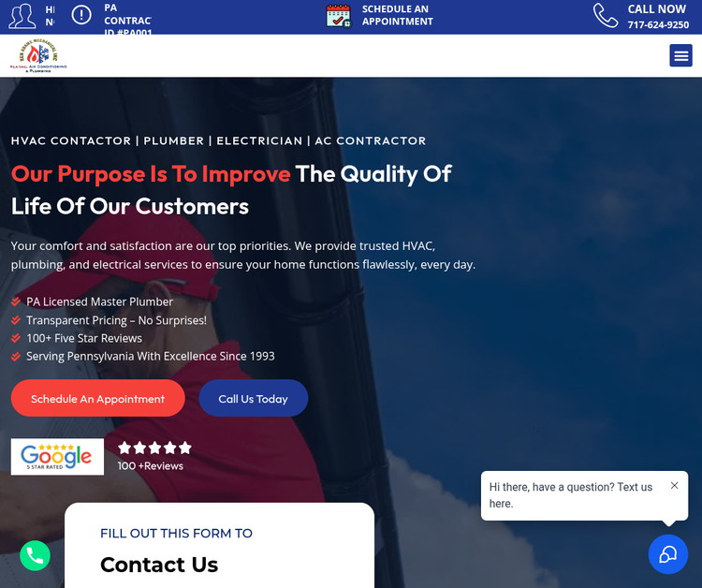Click the 717-624-9250 phone number

point(658,24)
